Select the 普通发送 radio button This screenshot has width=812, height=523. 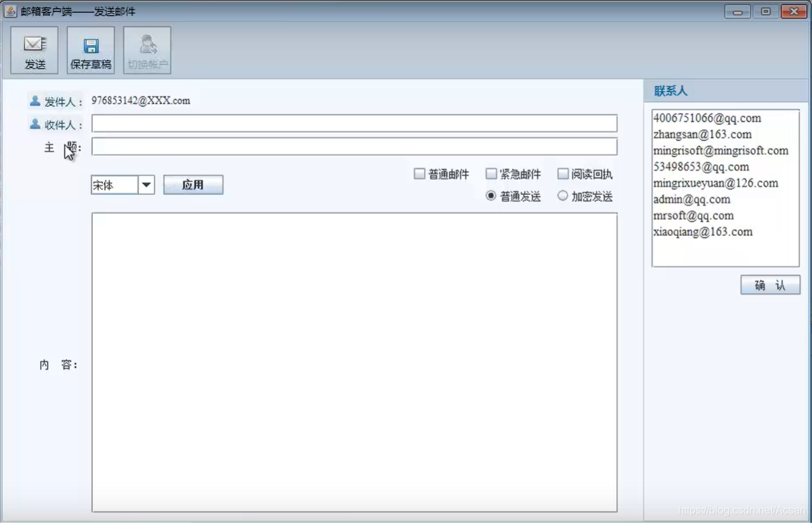tap(491, 196)
